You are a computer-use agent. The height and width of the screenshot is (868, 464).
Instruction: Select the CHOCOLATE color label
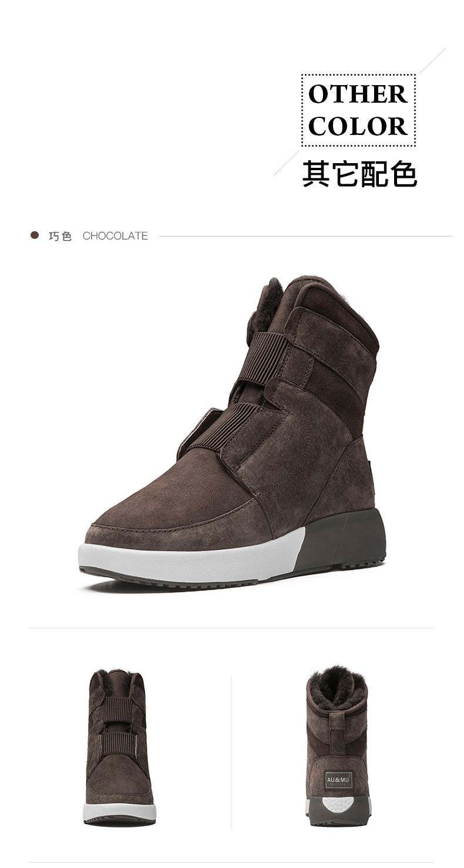coord(115,236)
